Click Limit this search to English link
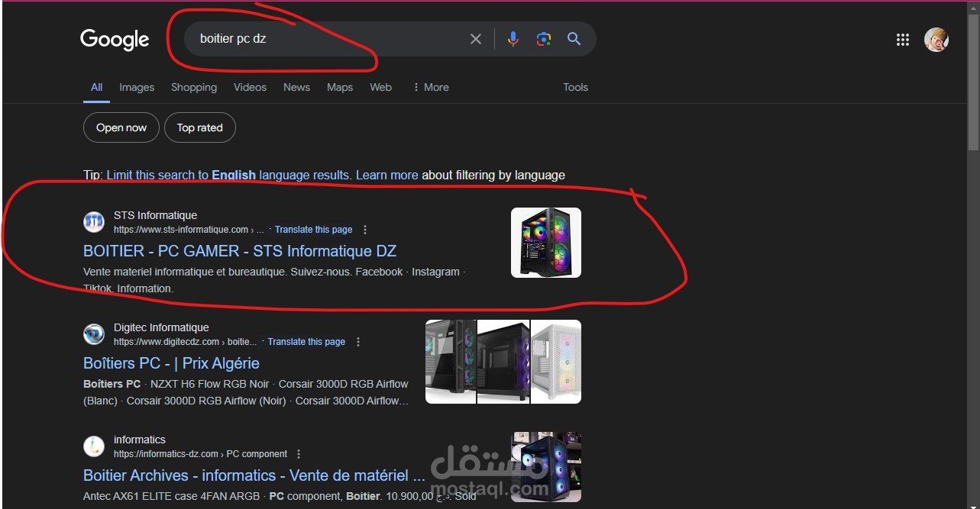Image resolution: width=980 pixels, height=509 pixels. [x=228, y=175]
